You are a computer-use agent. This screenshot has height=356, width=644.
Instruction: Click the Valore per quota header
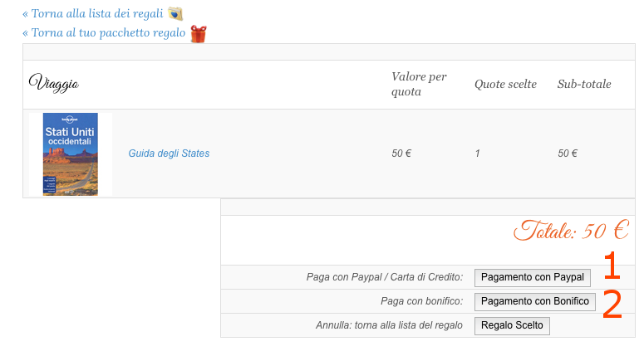419,84
